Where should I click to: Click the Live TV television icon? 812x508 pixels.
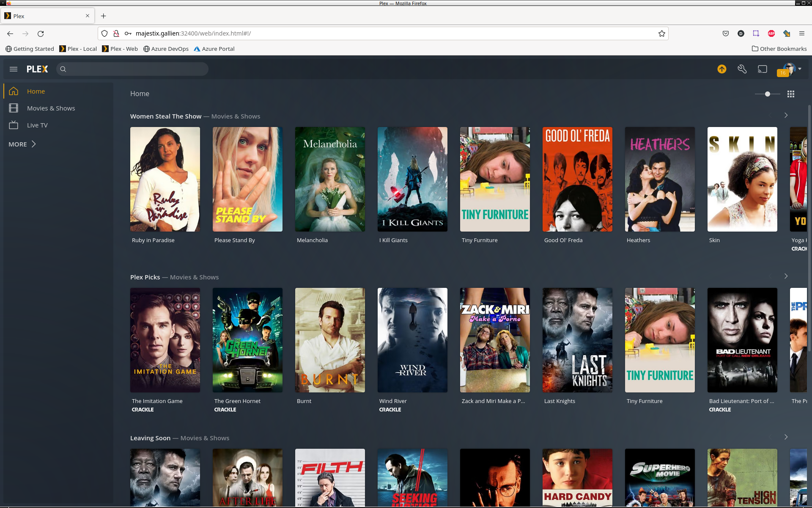pyautogui.click(x=14, y=125)
